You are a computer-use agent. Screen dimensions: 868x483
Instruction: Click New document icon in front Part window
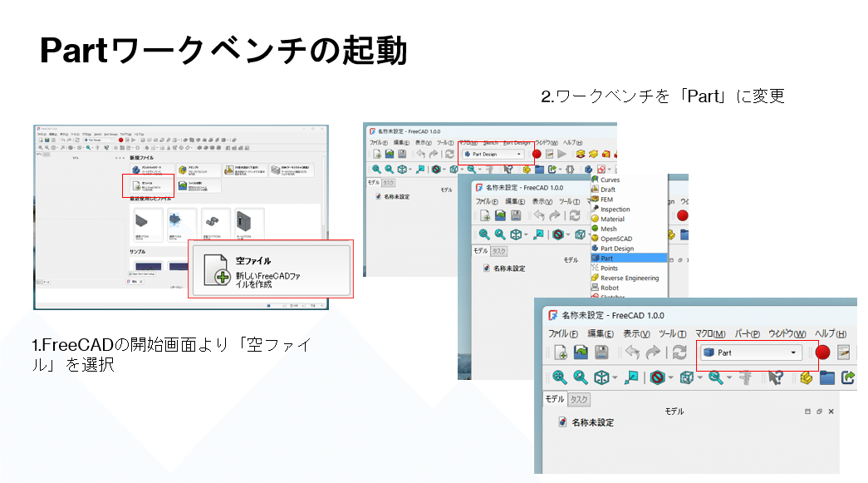(x=560, y=352)
